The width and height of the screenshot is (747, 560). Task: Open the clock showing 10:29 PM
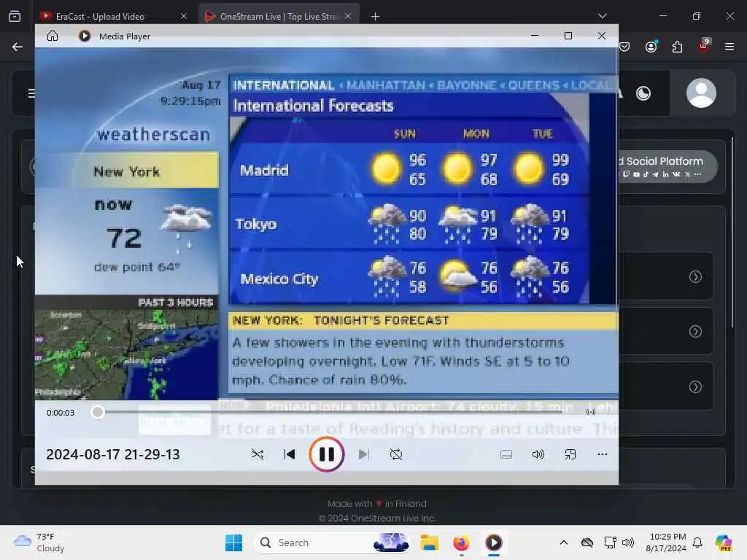tap(667, 542)
